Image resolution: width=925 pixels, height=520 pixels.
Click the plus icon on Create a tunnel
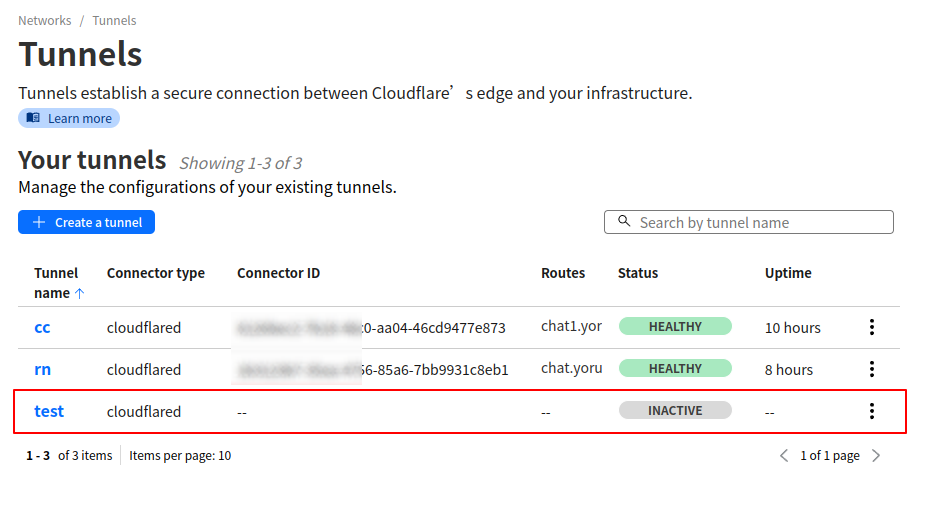[39, 222]
